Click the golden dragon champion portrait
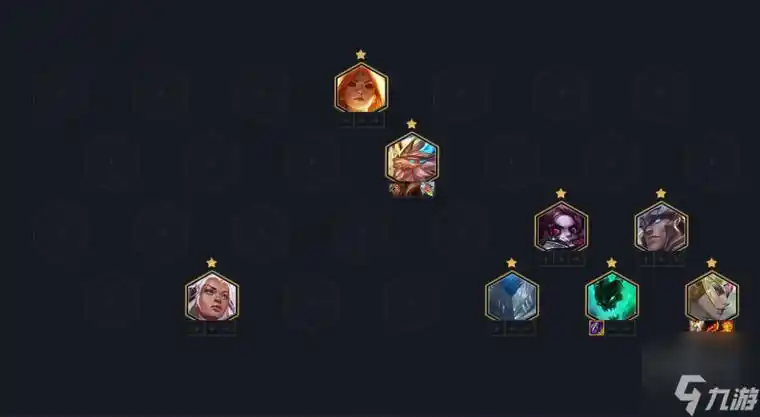The height and width of the screenshot is (417, 760). pyautogui.click(x=412, y=158)
